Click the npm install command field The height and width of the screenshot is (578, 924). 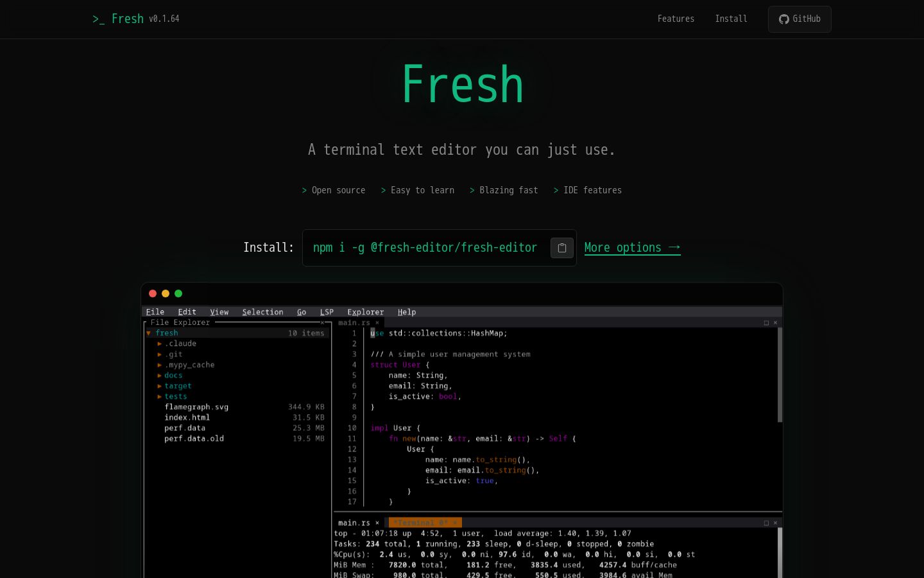coord(425,248)
